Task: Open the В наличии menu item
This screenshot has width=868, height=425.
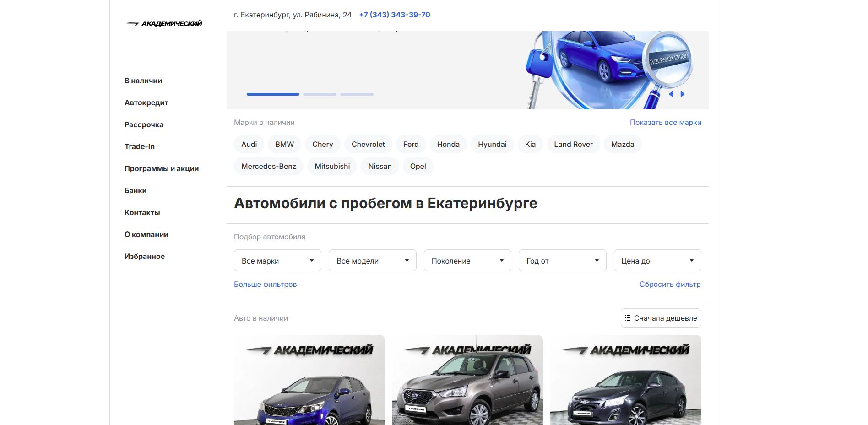Action: 143,81
